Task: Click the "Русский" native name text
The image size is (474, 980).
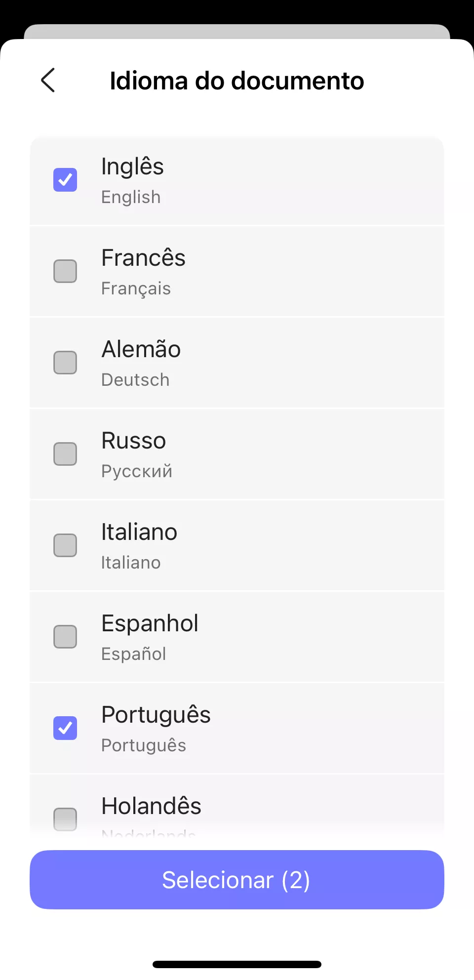Action: point(137,471)
